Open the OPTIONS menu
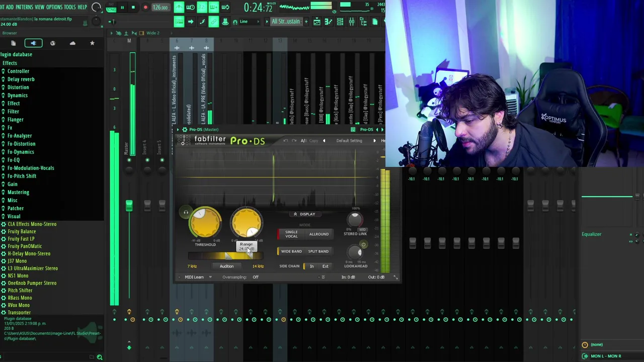 point(54,7)
